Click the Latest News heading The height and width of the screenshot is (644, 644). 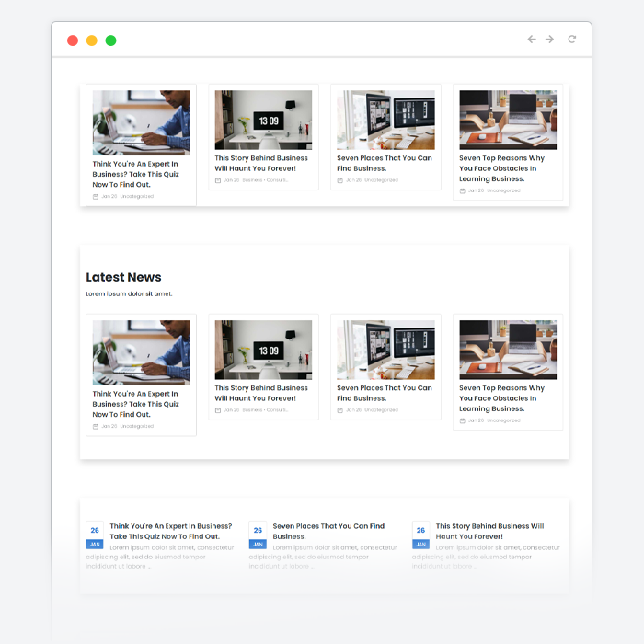click(x=123, y=277)
